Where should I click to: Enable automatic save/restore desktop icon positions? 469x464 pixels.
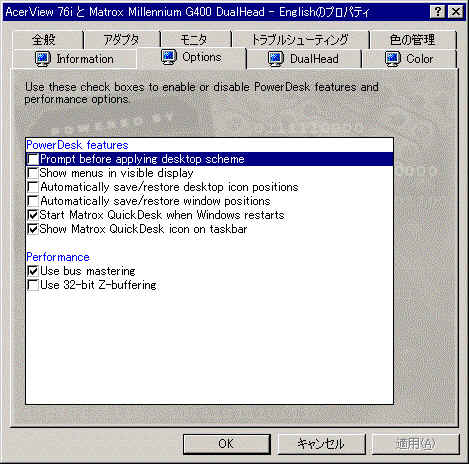point(33,187)
